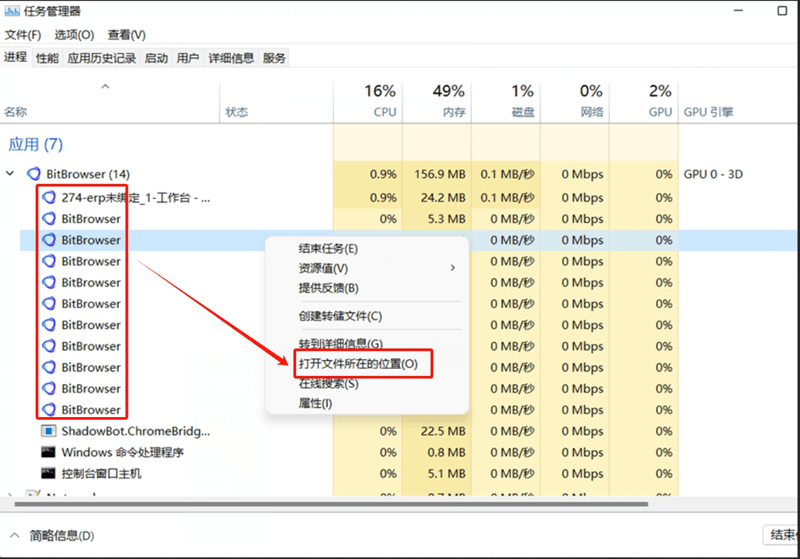Open the 详细信息 tab

(x=231, y=58)
